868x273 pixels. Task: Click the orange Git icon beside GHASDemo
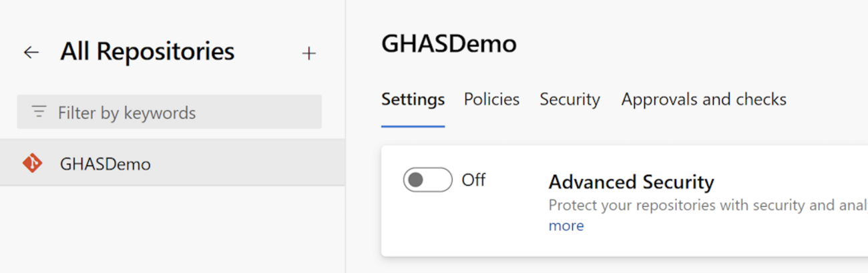click(x=32, y=164)
